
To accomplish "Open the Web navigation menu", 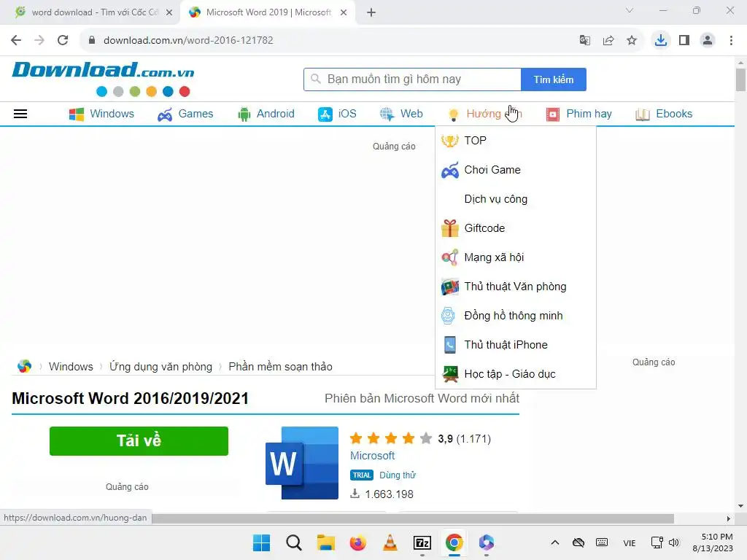I will point(401,114).
